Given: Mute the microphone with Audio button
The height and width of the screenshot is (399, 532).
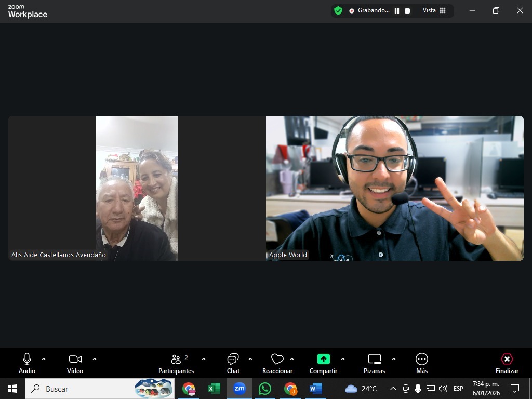Looking at the screenshot, I should 27,359.
